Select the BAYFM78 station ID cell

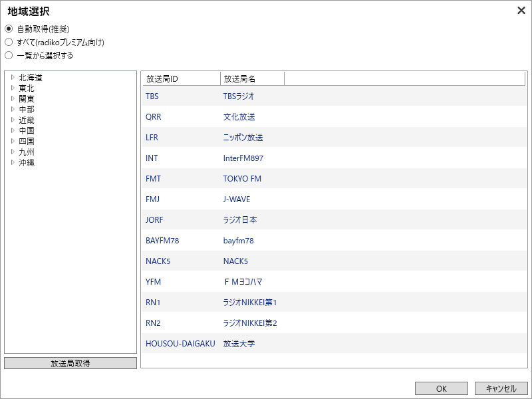[x=162, y=241]
